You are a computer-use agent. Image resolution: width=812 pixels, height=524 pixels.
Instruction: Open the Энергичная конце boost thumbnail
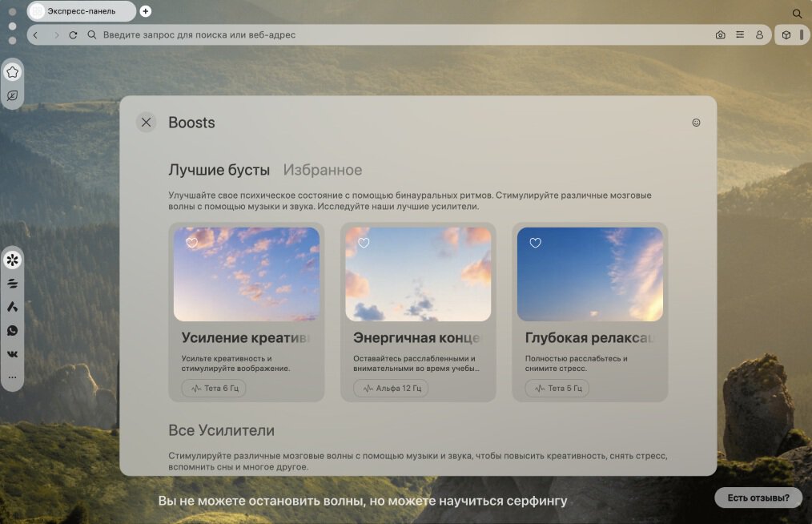click(x=419, y=274)
